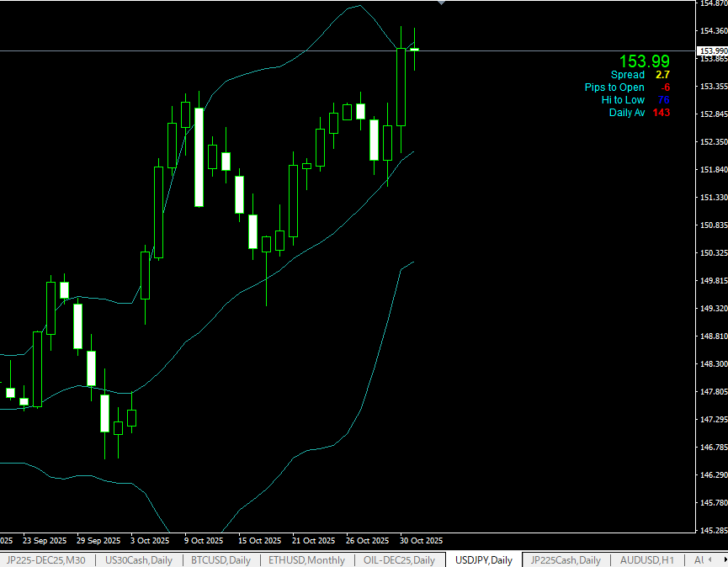728x567 pixels.
Task: Select the Spread 2.7 indicator text
Action: (640, 75)
